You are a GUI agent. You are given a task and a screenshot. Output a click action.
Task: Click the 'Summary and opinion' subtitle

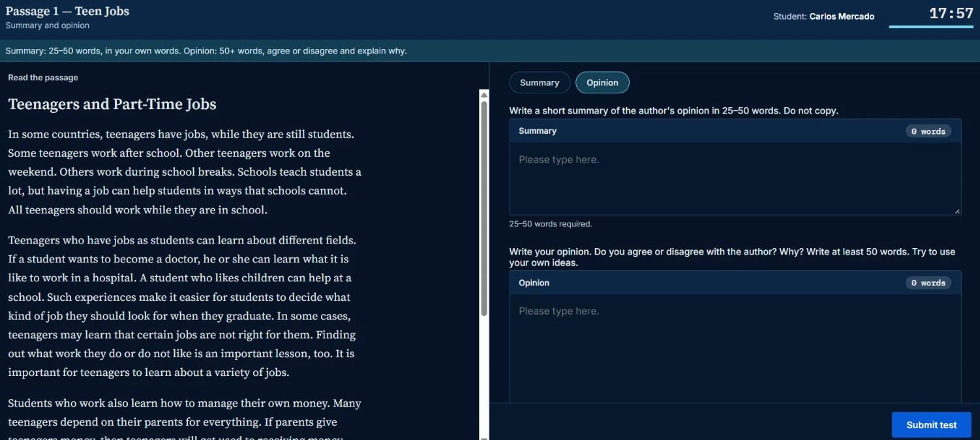(48, 25)
